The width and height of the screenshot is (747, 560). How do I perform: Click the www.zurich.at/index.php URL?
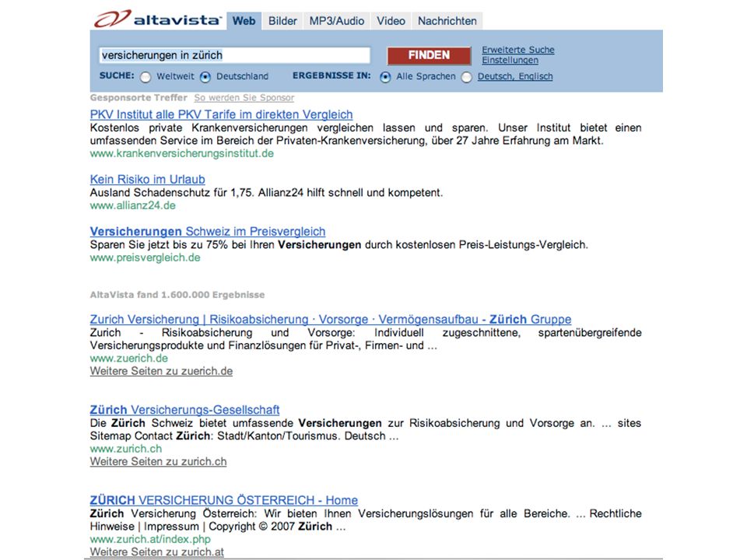[x=150, y=539]
